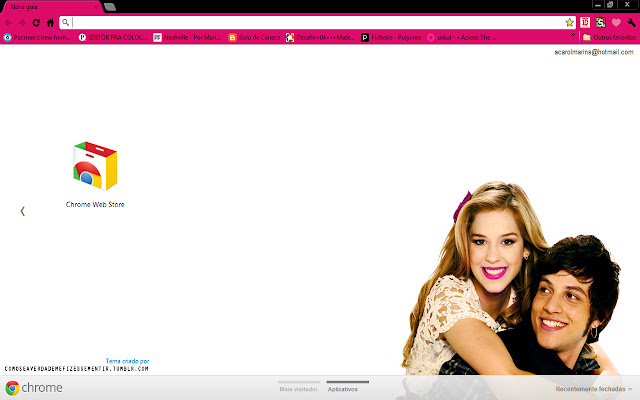Click the pink heart extension icon
The width and height of the screenshot is (640, 400).
[616, 22]
